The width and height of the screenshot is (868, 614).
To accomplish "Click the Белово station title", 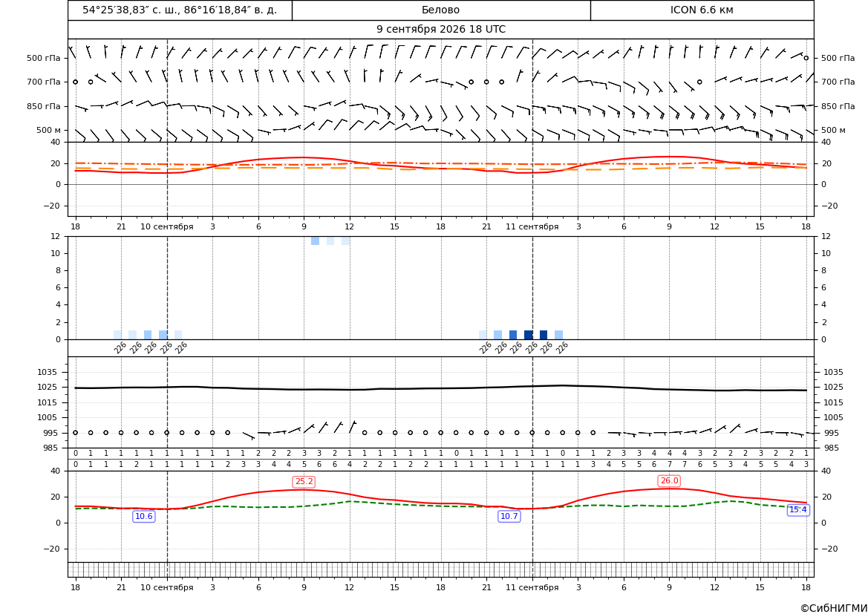I will 440,10.
